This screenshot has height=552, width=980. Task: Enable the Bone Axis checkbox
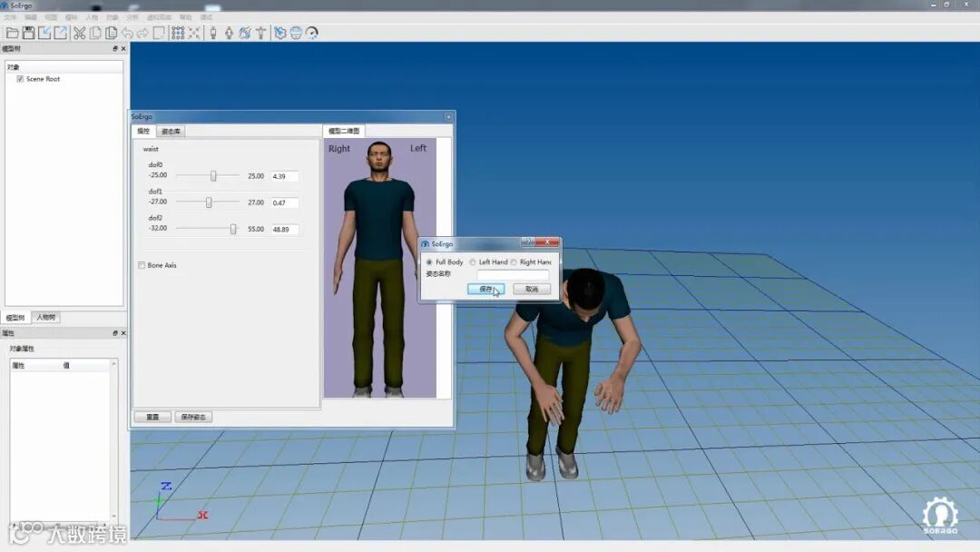(142, 265)
